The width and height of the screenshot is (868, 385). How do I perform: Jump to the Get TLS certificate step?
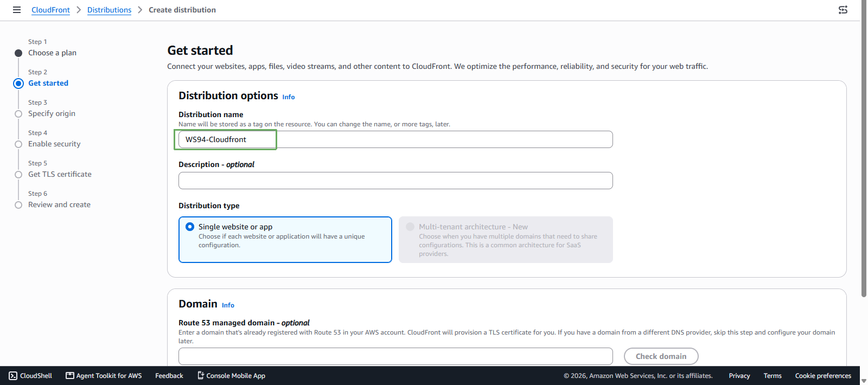(x=60, y=174)
